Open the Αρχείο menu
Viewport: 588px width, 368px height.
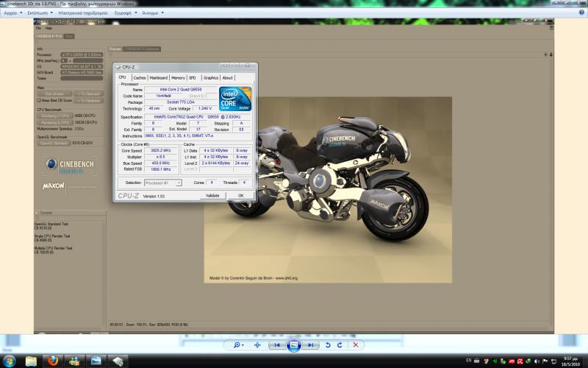[x=12, y=13]
